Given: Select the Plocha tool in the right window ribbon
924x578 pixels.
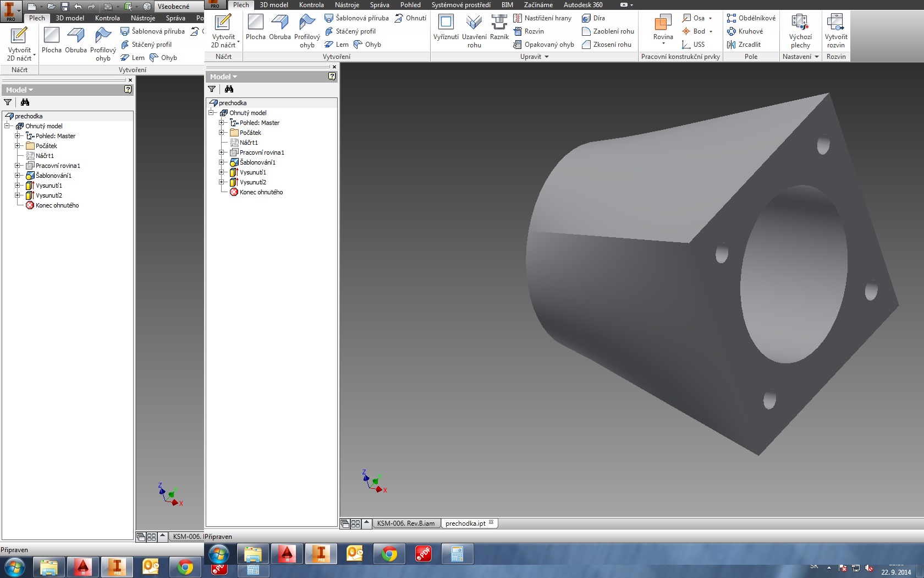Looking at the screenshot, I should (x=256, y=28).
